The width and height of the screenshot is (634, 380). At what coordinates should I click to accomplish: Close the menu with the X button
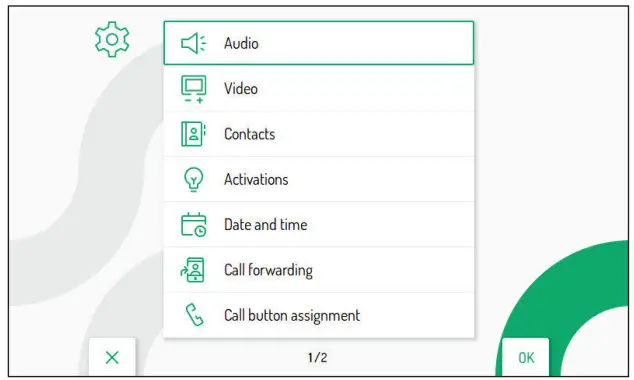point(112,357)
